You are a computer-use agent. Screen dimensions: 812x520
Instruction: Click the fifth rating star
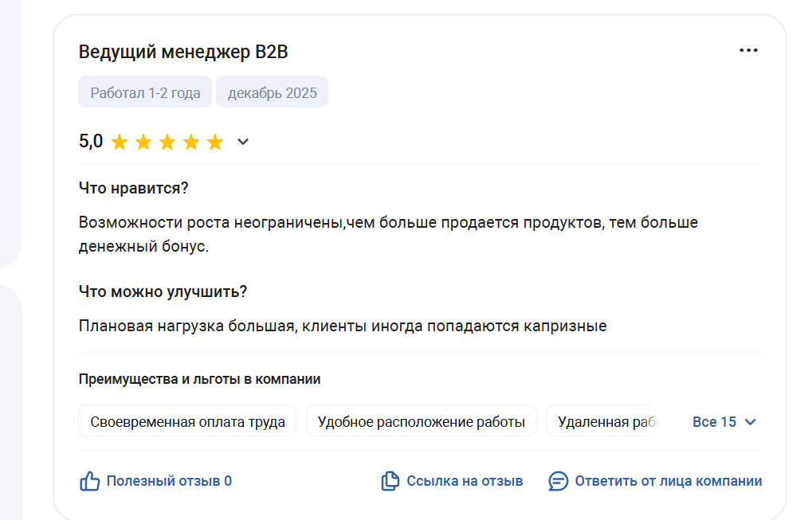pyautogui.click(x=215, y=143)
